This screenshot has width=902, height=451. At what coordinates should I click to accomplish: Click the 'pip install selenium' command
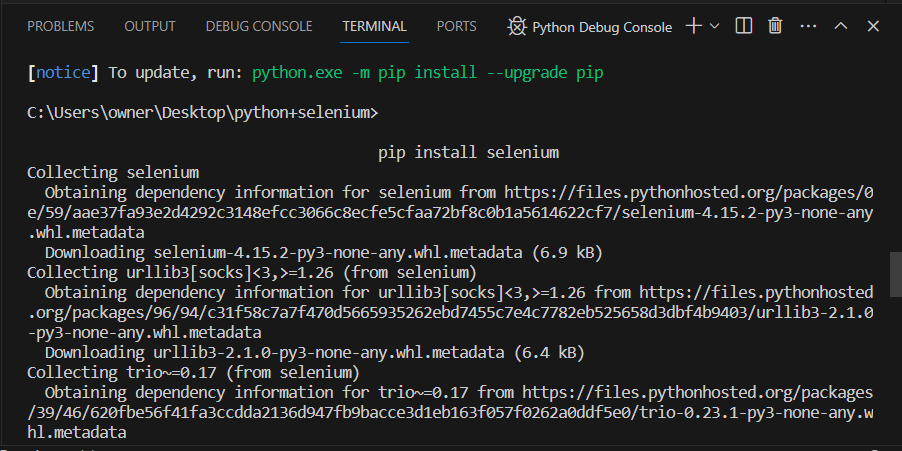pos(469,152)
